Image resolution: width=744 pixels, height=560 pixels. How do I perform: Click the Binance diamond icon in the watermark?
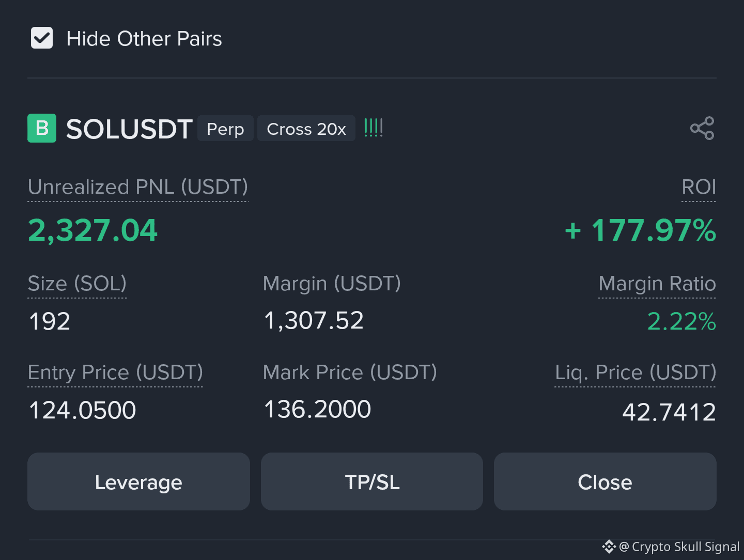(x=610, y=547)
